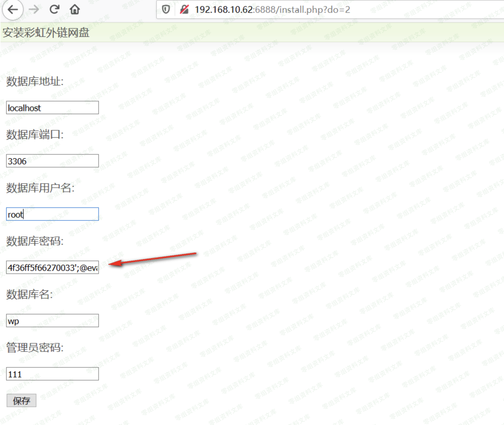
Task: Open the tracking protection shield icon
Action: point(166,10)
